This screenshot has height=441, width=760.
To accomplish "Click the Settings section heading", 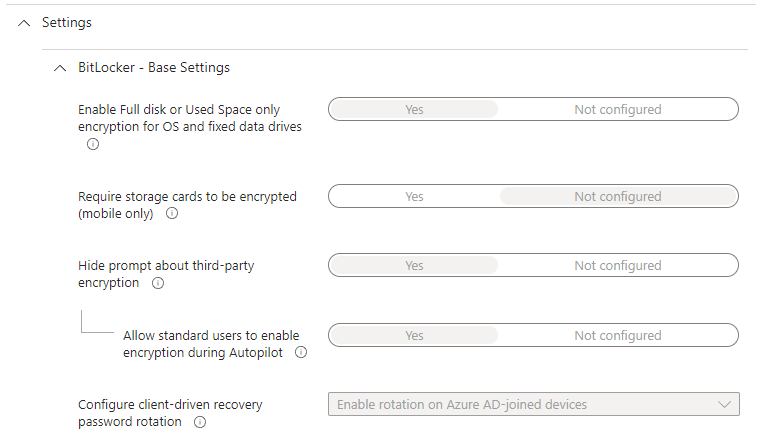I will click(x=67, y=23).
